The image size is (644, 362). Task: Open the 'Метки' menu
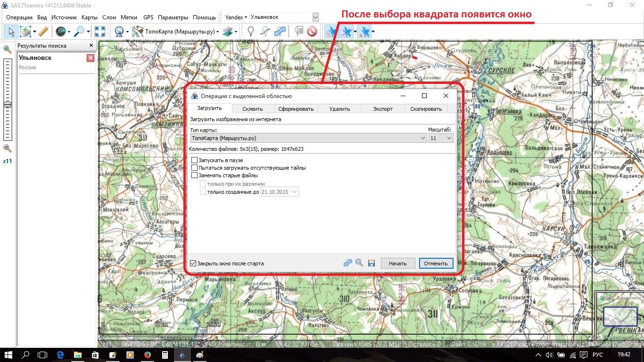[x=129, y=17]
